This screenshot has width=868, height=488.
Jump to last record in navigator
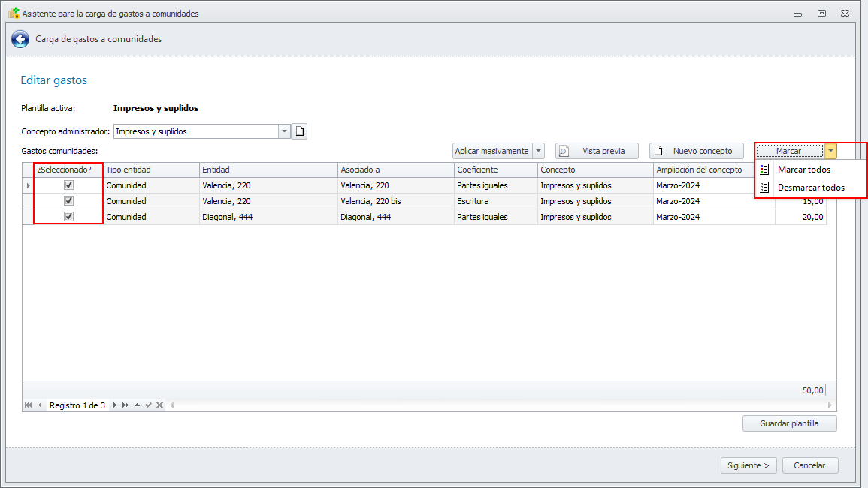pos(126,405)
